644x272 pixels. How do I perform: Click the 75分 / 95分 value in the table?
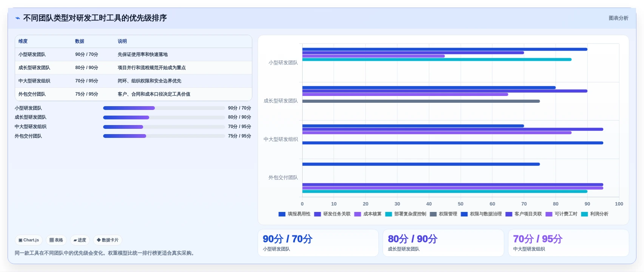pos(86,94)
